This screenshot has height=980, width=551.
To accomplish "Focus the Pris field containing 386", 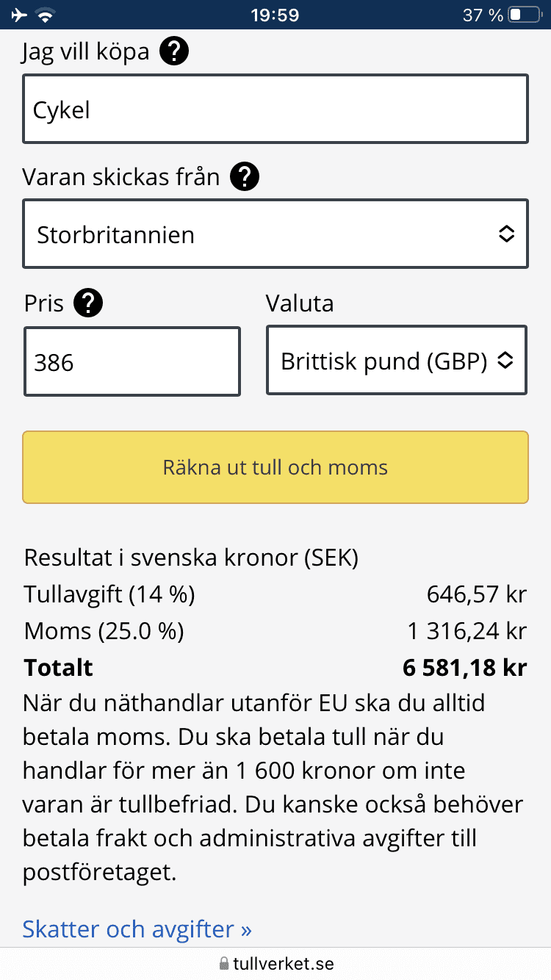I will pos(132,361).
